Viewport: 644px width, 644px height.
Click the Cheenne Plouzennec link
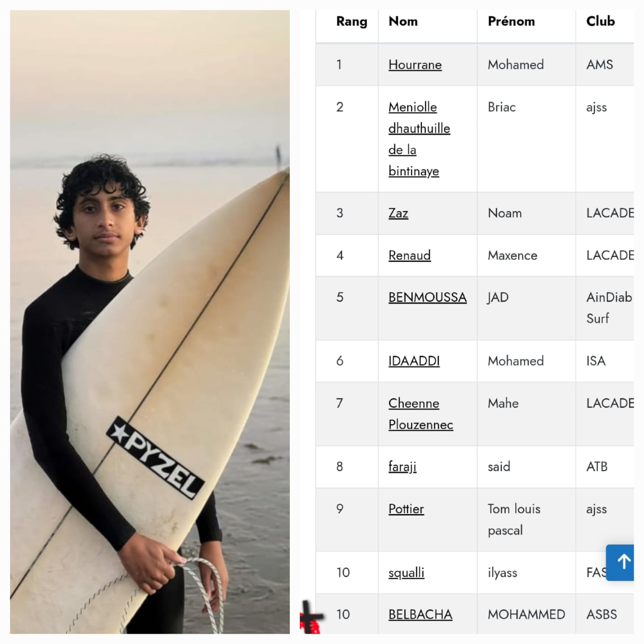(420, 414)
